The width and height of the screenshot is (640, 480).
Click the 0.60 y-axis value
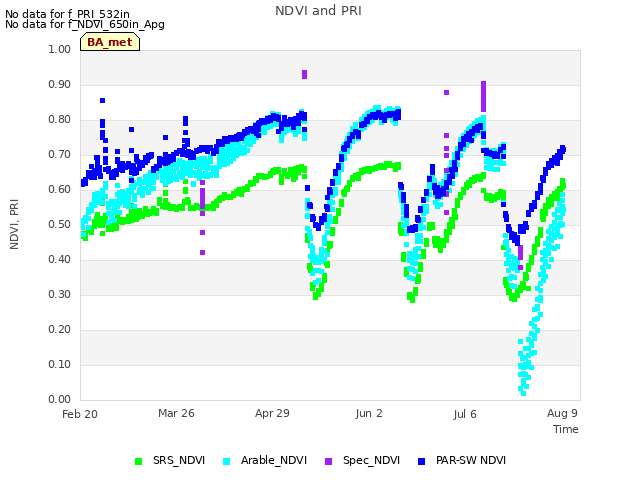pos(60,189)
